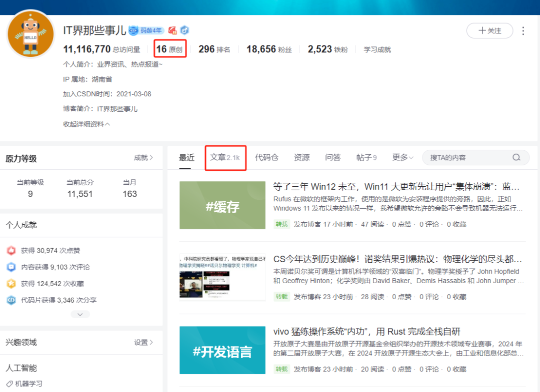This screenshot has width=540, height=392.
Task: Open 成就 details in 原力等级 panel
Action: [x=143, y=158]
